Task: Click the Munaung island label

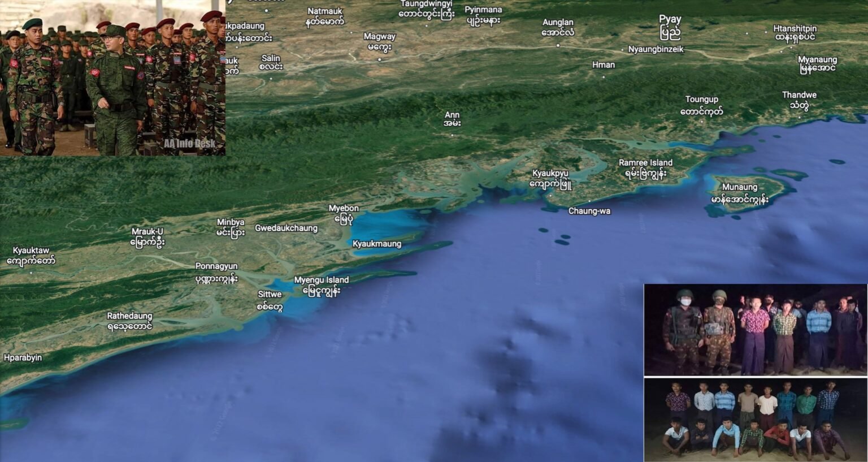Action: point(739,193)
